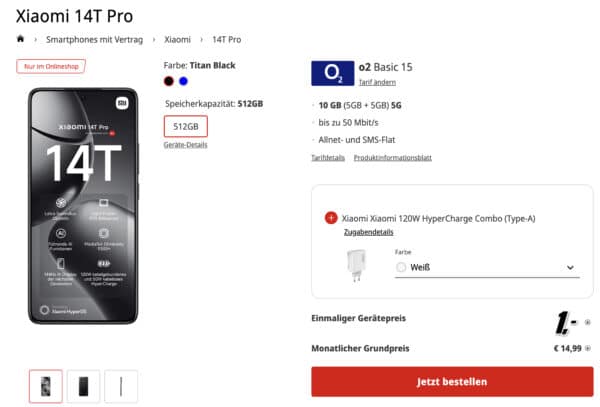Click the dropdown chevron arrow for Farbe

570,267
